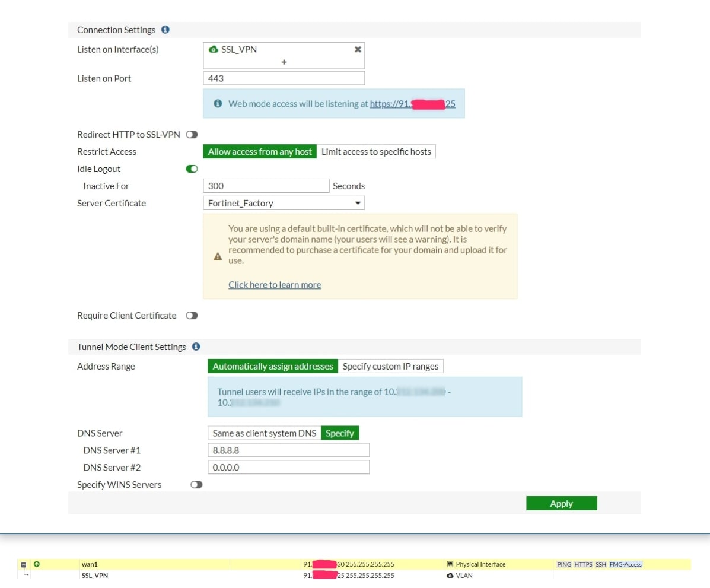This screenshot has width=710, height=588.
Task: Select Limit access to specific hosts
Action: point(376,152)
